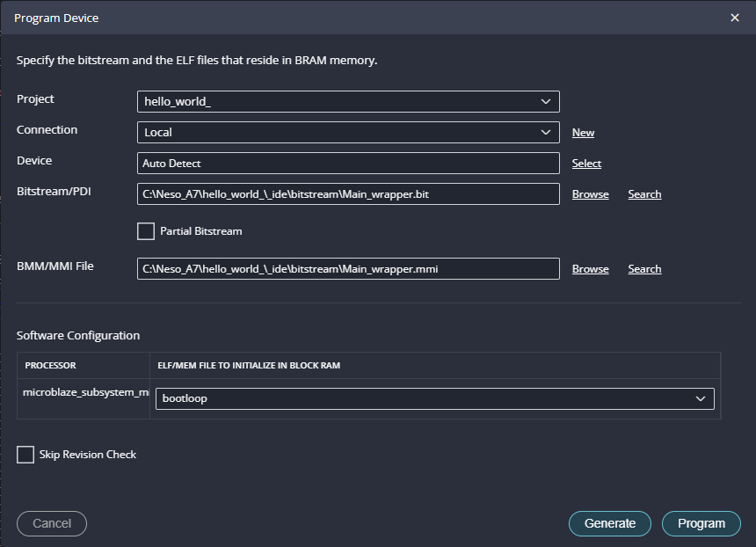Search for a Bitstream/PDI file

[644, 194]
